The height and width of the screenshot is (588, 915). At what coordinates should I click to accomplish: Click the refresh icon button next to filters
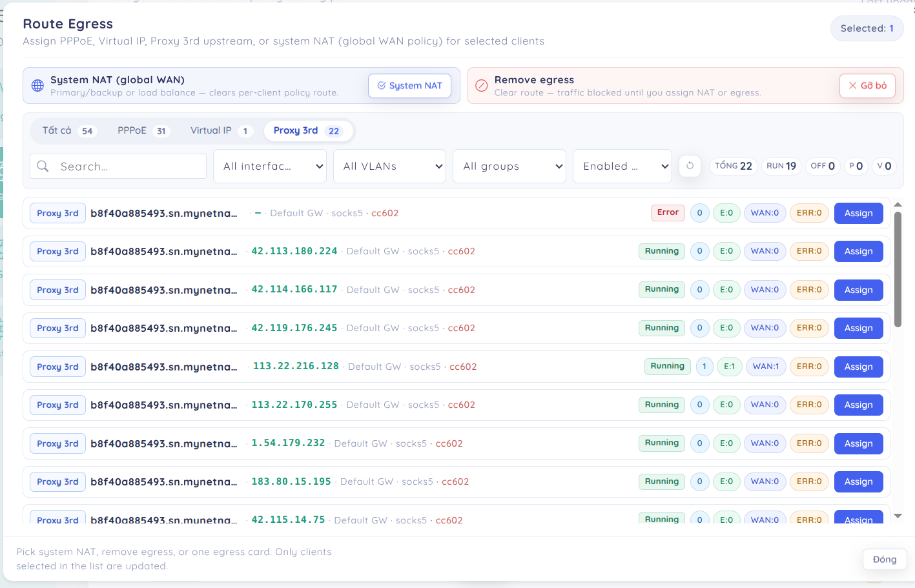[690, 166]
